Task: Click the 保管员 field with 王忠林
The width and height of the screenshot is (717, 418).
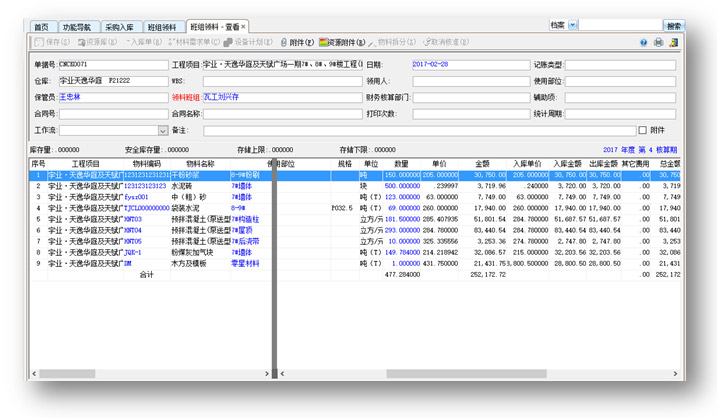Action: 113,97
